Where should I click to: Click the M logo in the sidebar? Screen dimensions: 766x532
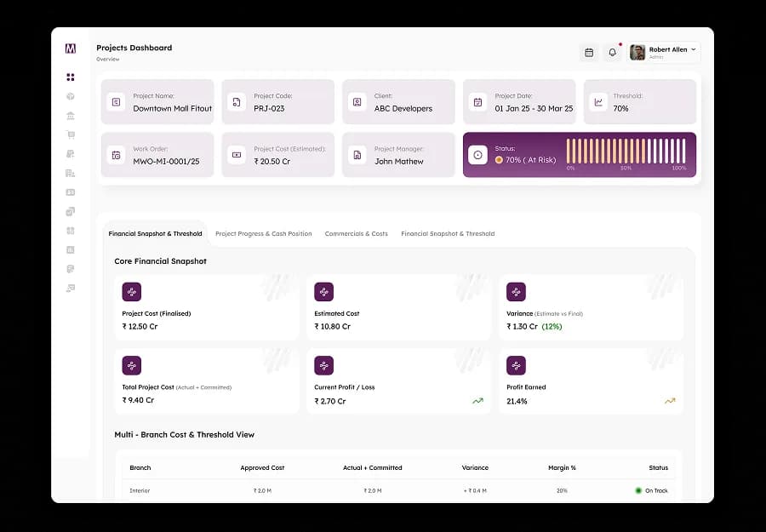coord(71,49)
